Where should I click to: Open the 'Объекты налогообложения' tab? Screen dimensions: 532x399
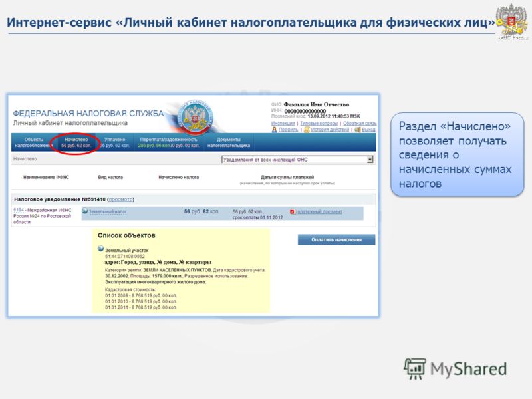[x=34, y=142]
